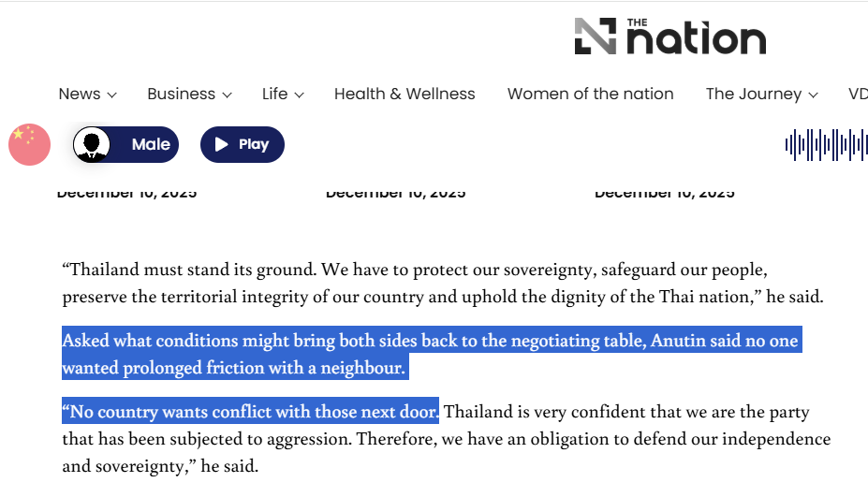Open The Journey menu item

753,94
